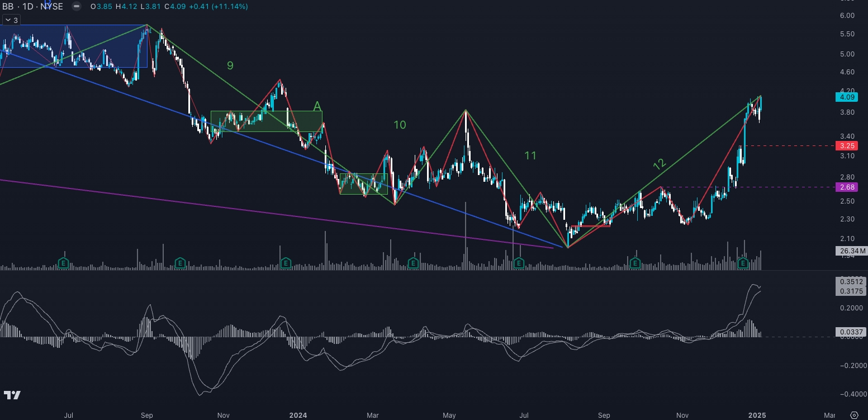Viewport: 868px width, 420px height.
Task: Click earnings E marker between Mar and May
Action: coord(413,263)
